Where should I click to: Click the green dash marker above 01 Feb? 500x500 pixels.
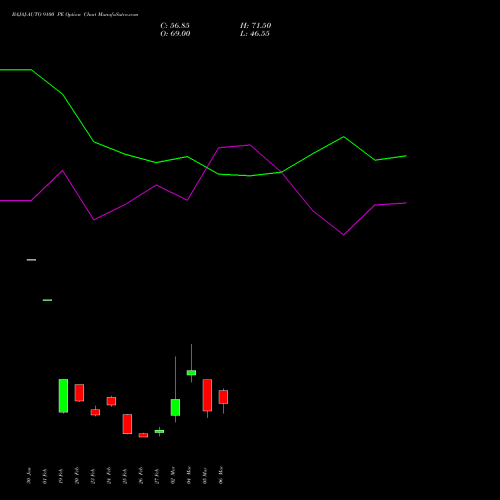(x=47, y=300)
